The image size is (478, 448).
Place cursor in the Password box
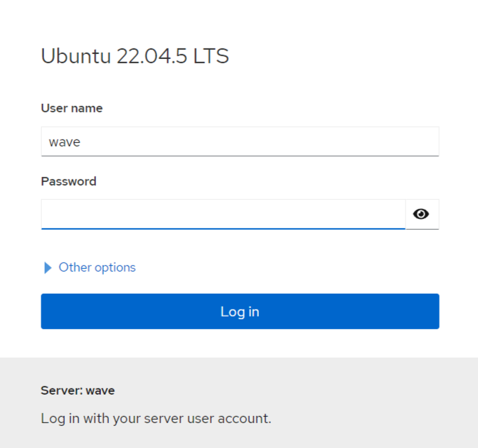point(223,214)
